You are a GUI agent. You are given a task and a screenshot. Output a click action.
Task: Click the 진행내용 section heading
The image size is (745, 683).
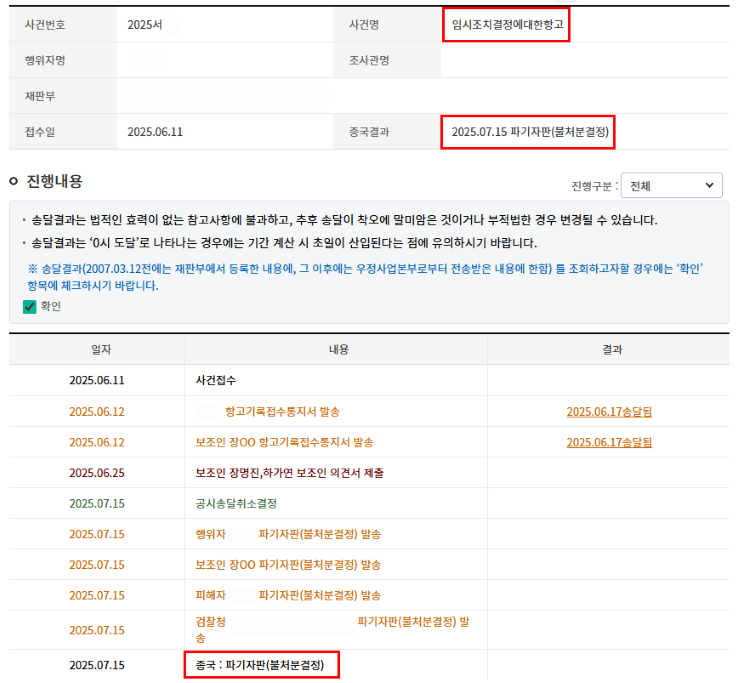click(x=54, y=181)
